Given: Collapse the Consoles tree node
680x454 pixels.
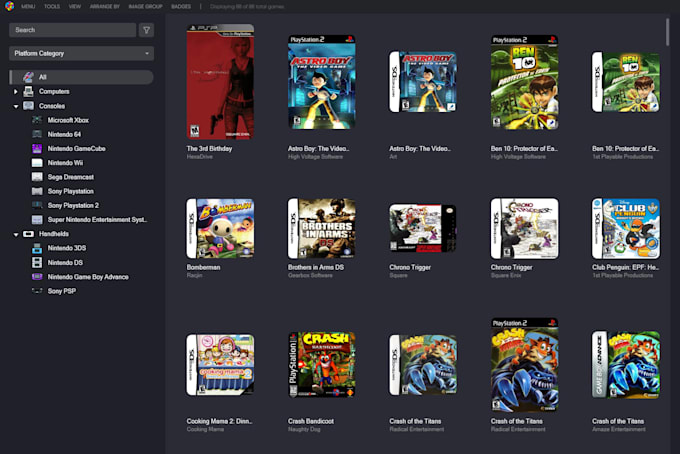Looking at the screenshot, I should tap(16, 106).
